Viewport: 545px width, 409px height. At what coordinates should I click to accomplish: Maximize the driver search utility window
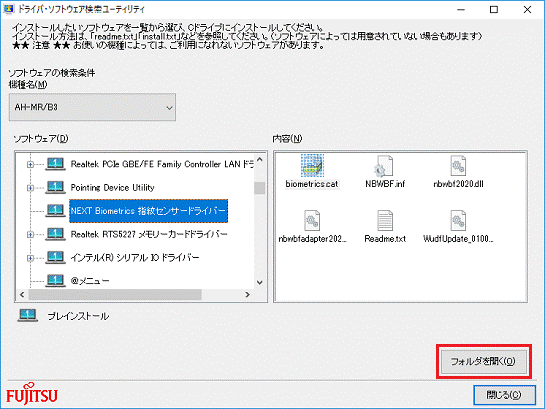[494, 9]
